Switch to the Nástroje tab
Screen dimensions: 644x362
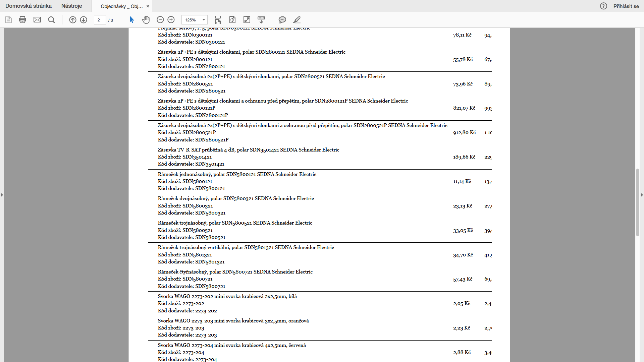[x=71, y=6]
